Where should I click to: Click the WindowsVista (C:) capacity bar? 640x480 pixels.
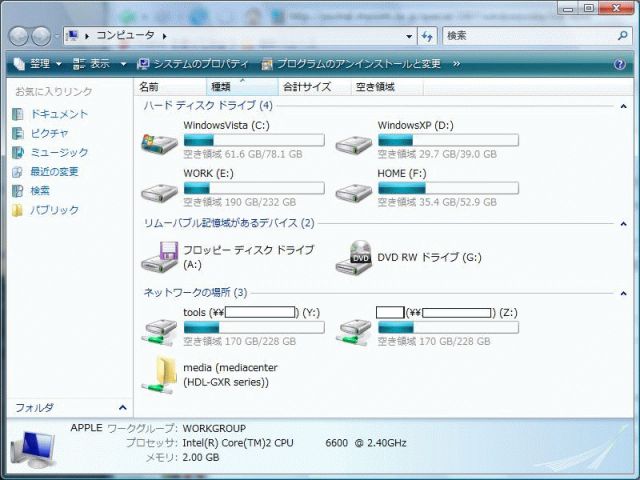coord(254,140)
